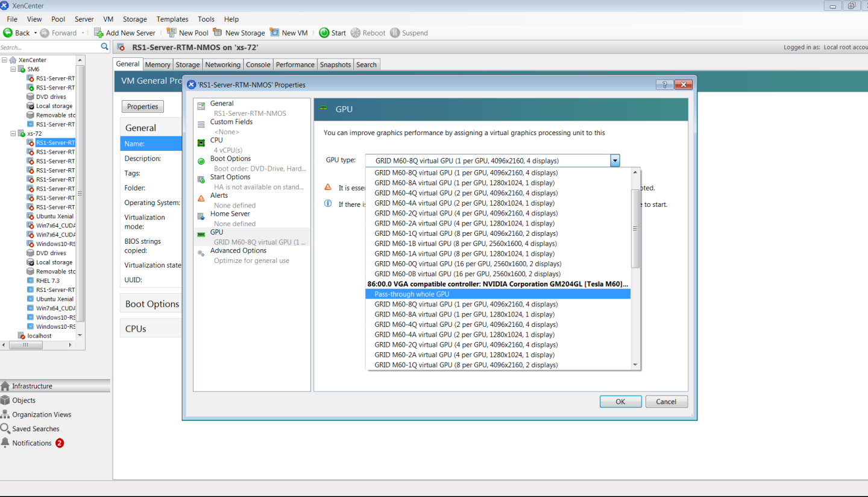Open the GPU type dropdown
This screenshot has height=497, width=868.
[x=614, y=160]
